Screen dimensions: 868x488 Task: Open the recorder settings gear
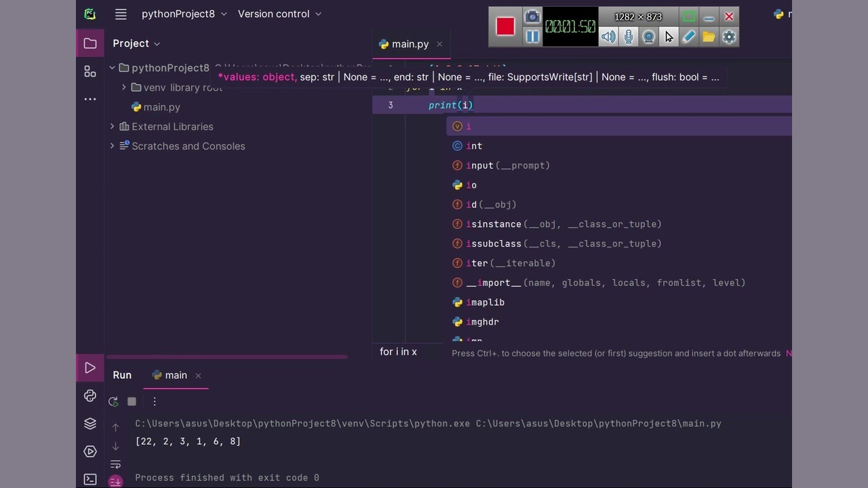tap(729, 37)
